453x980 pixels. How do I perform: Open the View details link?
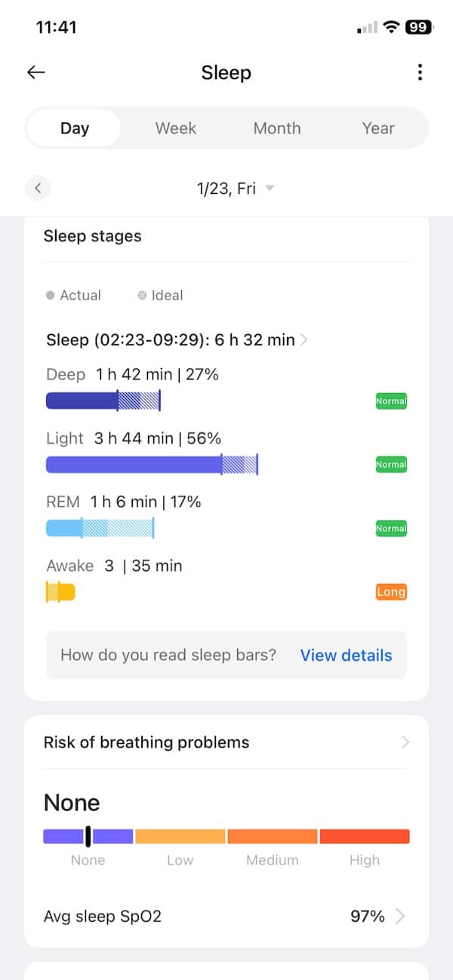point(346,656)
